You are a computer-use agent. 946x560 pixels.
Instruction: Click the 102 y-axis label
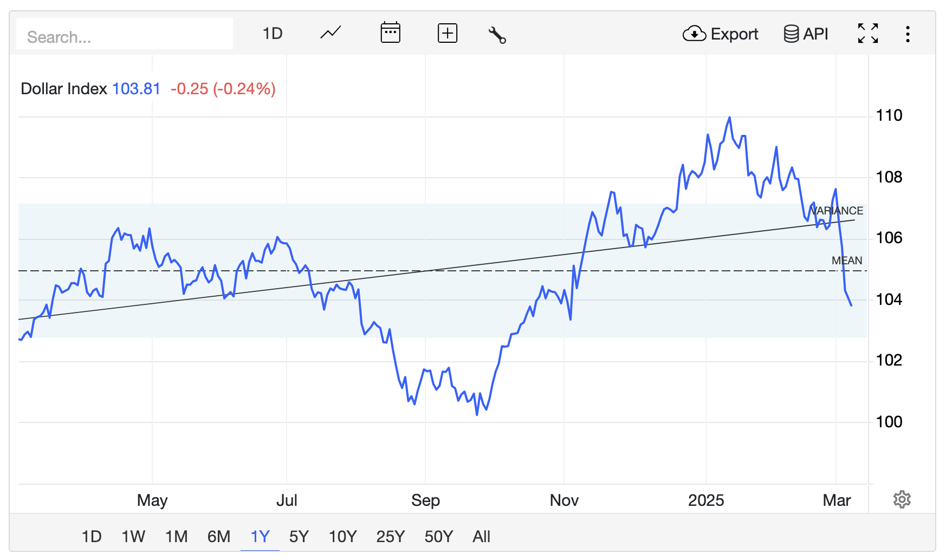889,360
